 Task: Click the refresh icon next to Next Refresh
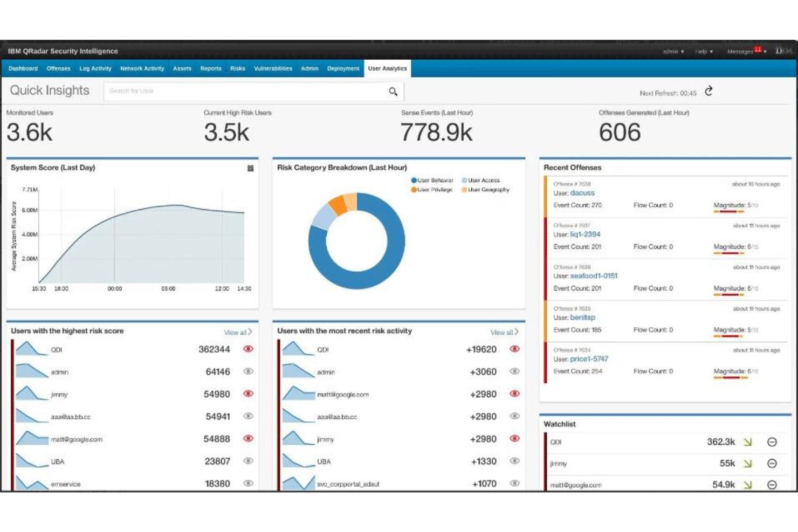pyautogui.click(x=708, y=91)
